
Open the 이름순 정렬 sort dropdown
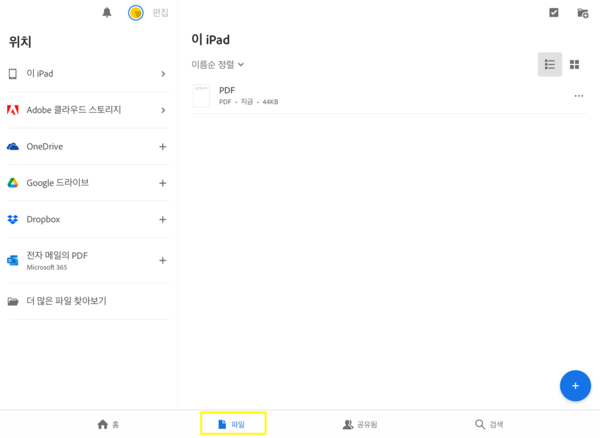(218, 65)
